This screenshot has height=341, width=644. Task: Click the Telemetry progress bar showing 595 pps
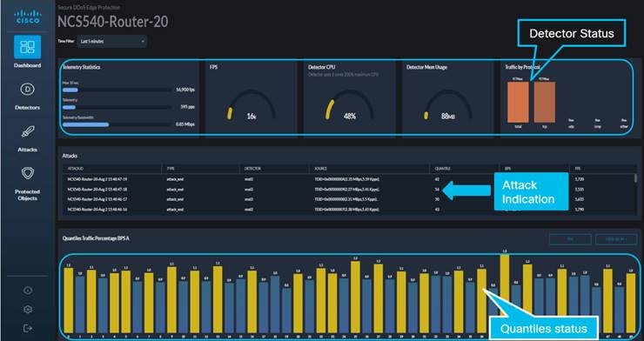point(117,107)
